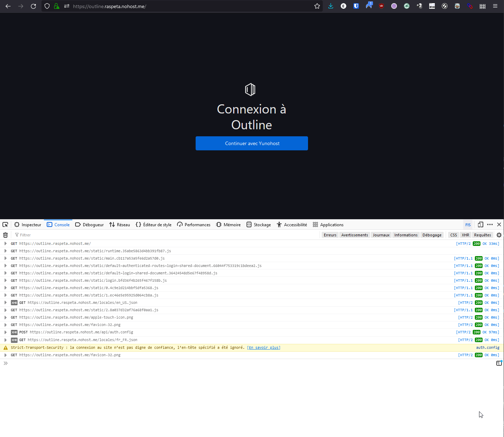Open the Stockage tab
The image size is (504, 437).
coord(258,224)
